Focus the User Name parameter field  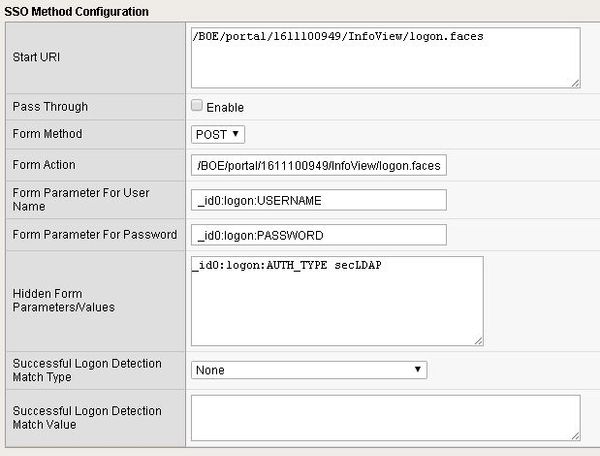click(318, 200)
